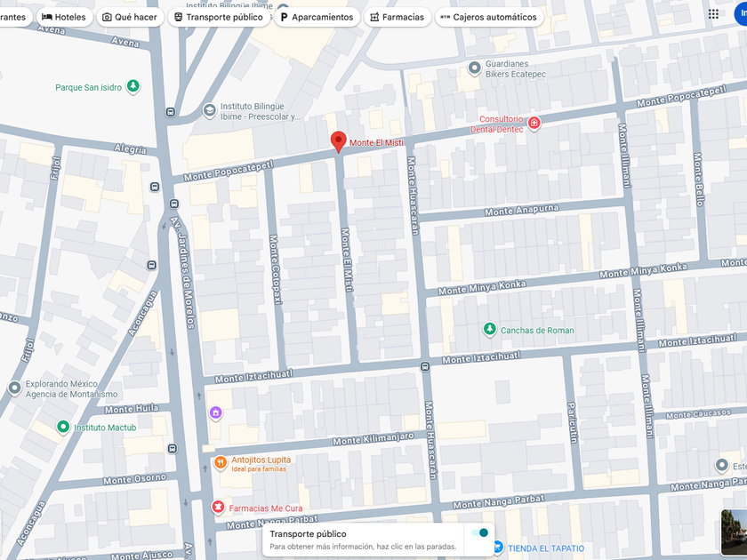Click the Instituto Mactub map marker
Screen dimensions: 747x560
point(62,427)
